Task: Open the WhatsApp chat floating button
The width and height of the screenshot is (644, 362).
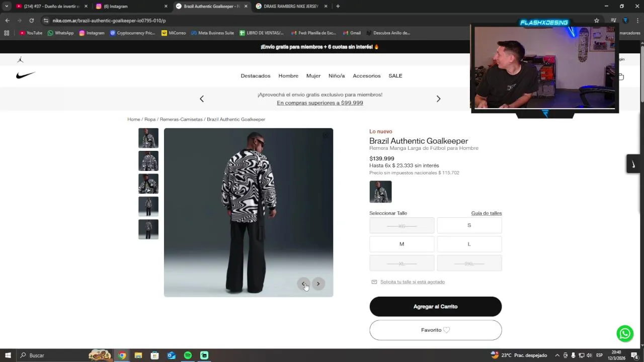Action: click(625, 333)
